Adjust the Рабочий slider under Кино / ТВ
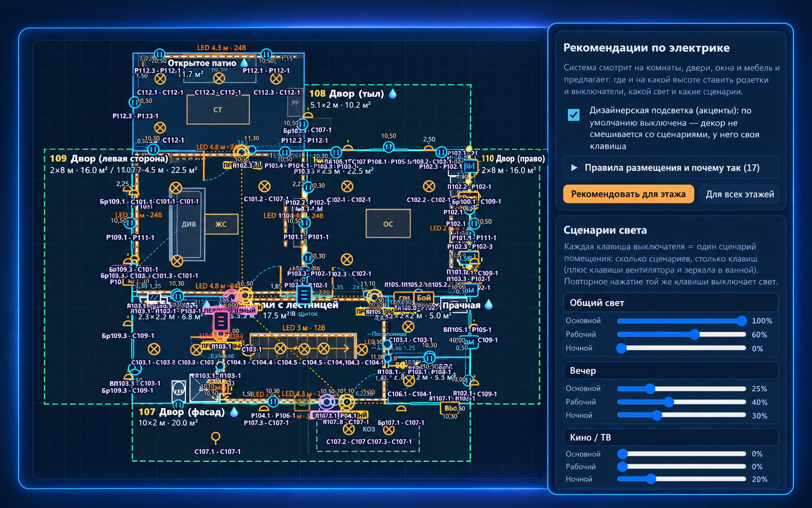Viewport: 812px width, 508px height. [681, 467]
